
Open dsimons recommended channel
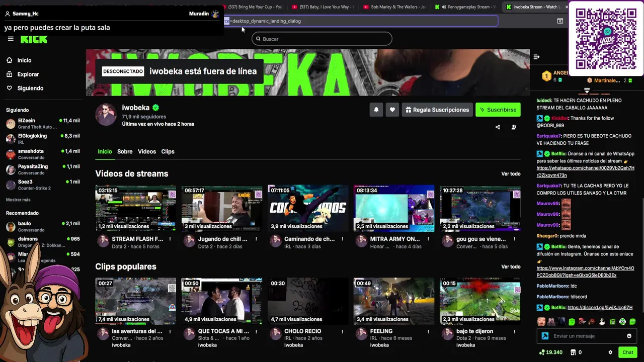[43, 242]
